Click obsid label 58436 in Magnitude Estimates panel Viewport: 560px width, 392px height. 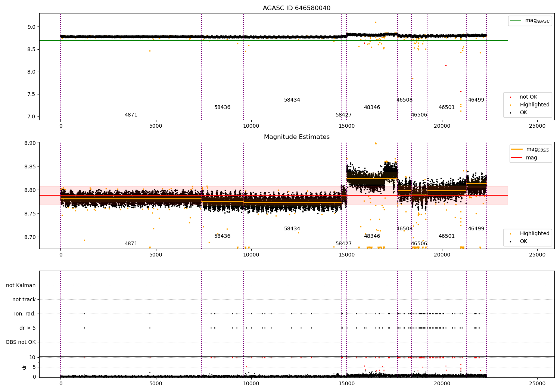point(222,236)
